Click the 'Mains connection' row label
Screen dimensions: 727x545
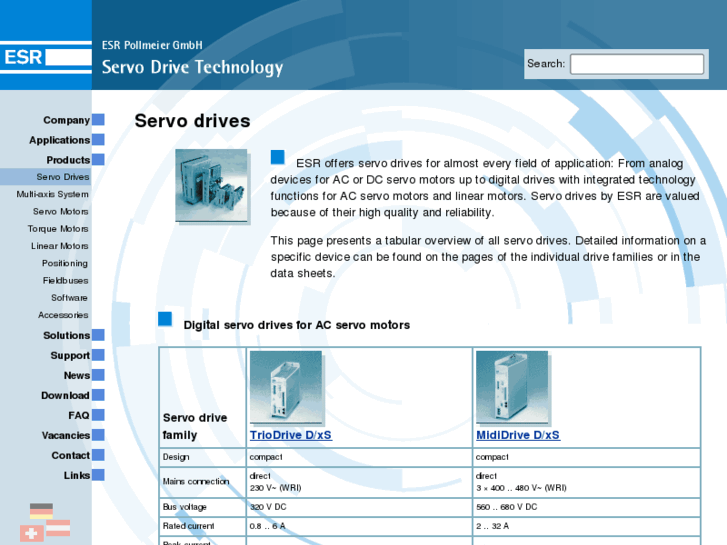click(196, 481)
